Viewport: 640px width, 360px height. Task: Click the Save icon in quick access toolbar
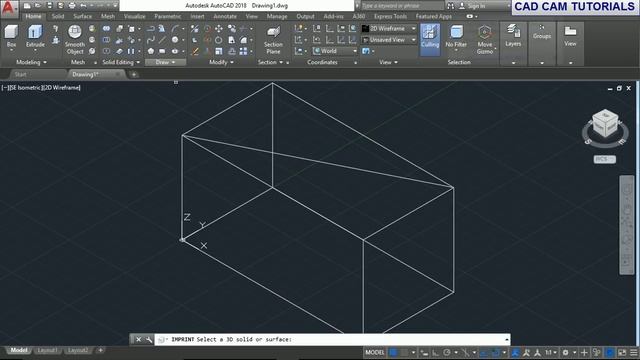pyautogui.click(x=49, y=6)
